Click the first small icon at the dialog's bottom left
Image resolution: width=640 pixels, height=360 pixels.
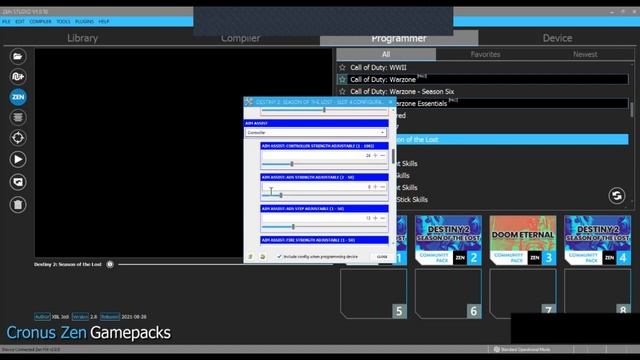pos(250,257)
